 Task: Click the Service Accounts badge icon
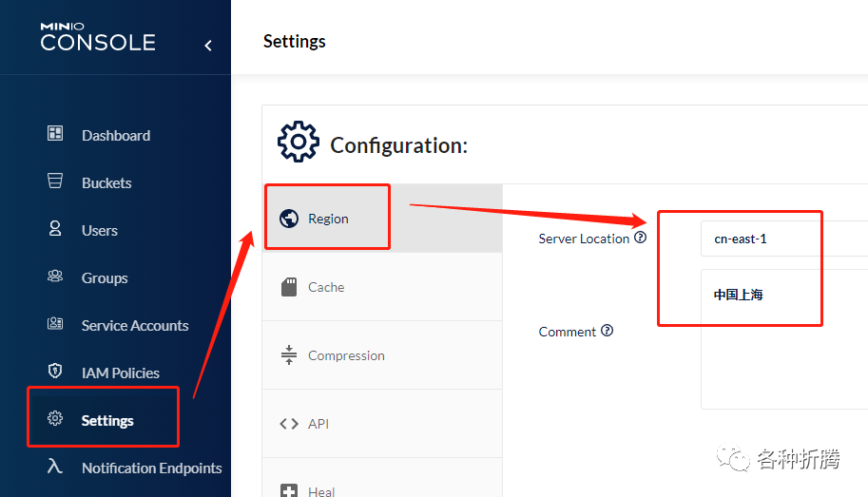point(55,324)
